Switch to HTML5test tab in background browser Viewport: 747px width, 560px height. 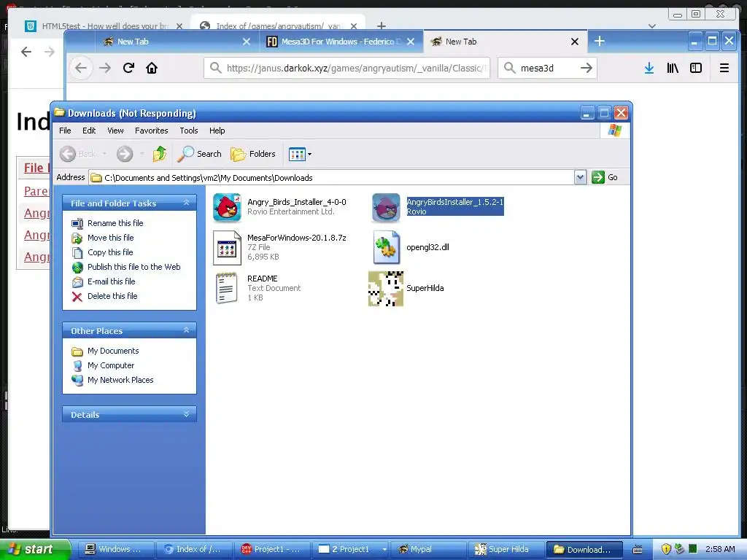point(105,26)
